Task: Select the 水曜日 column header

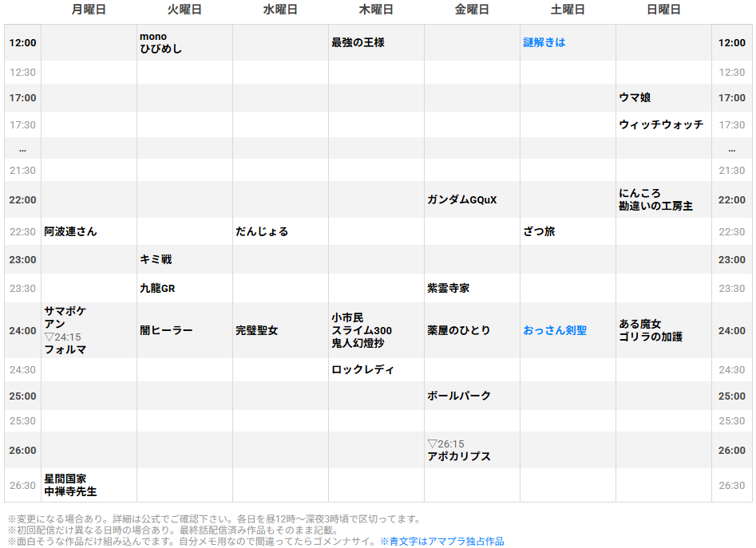Action: pyautogui.click(x=280, y=10)
